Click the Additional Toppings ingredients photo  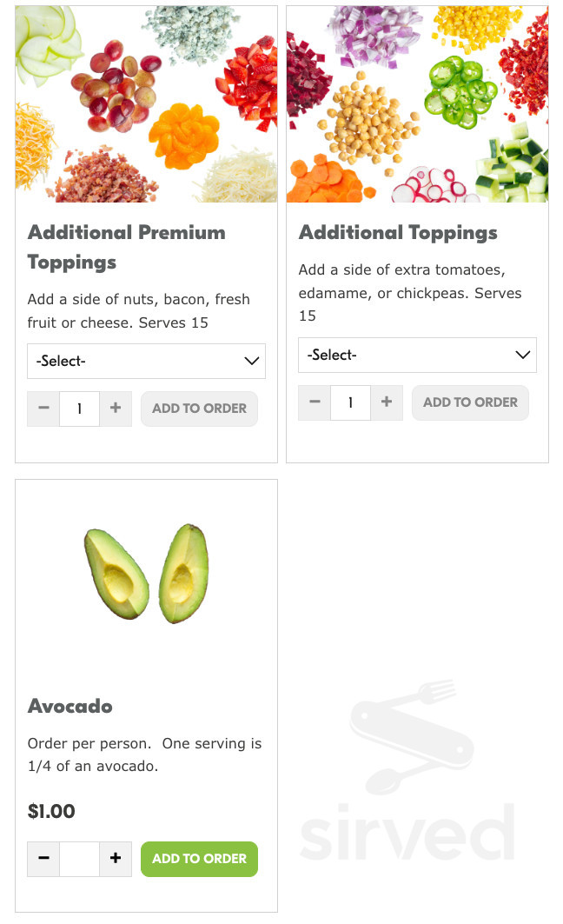tap(417, 103)
